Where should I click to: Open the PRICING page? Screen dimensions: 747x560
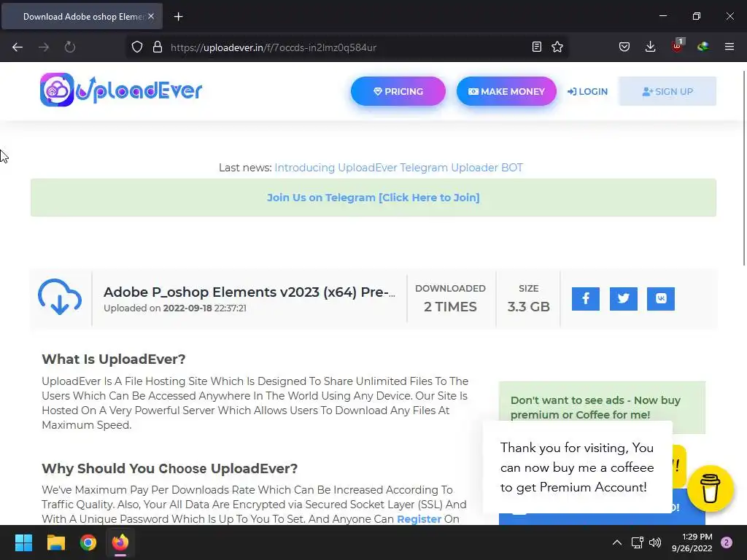click(x=398, y=91)
